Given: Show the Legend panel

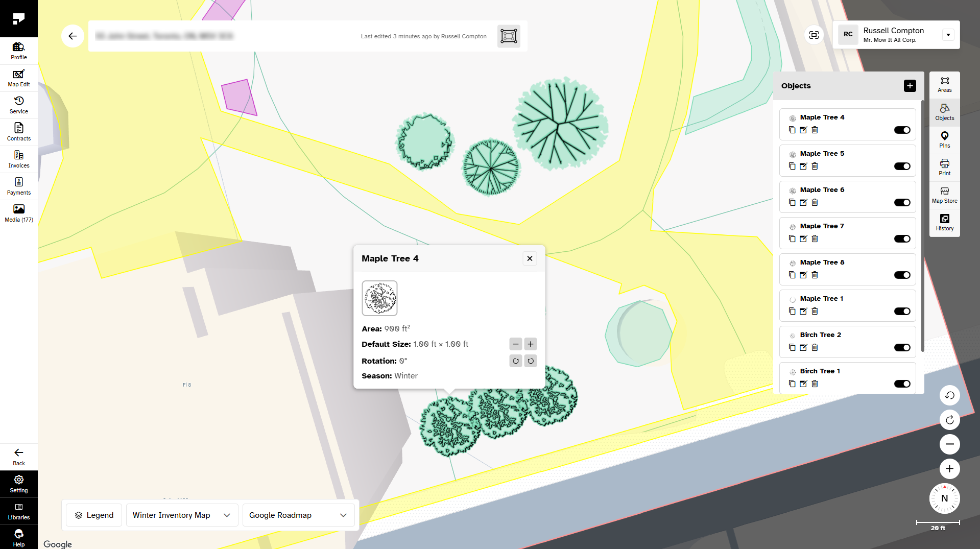Looking at the screenshot, I should coord(94,515).
